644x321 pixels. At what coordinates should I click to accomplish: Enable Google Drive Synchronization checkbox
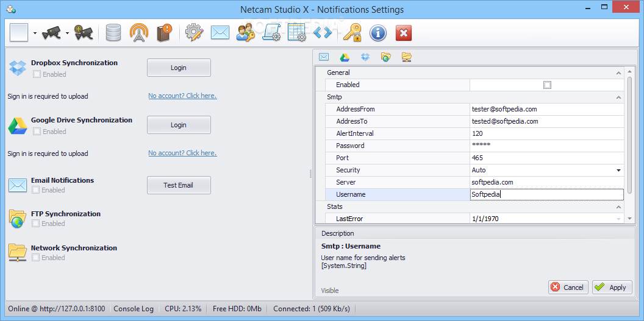click(x=37, y=132)
